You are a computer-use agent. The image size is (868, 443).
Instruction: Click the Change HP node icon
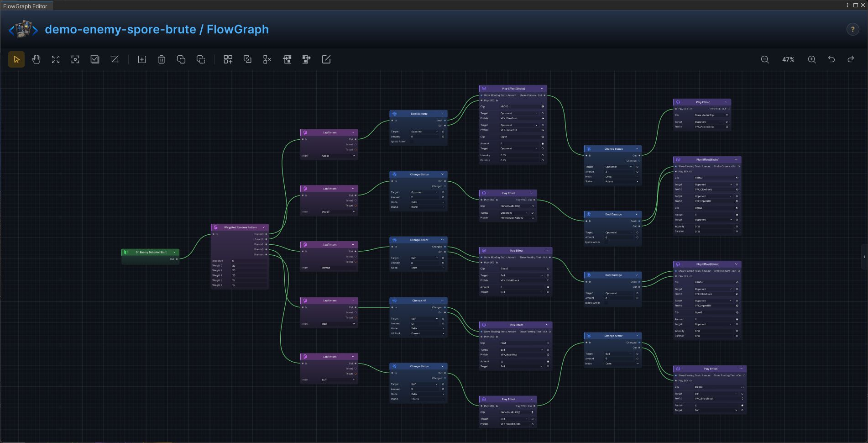click(394, 301)
